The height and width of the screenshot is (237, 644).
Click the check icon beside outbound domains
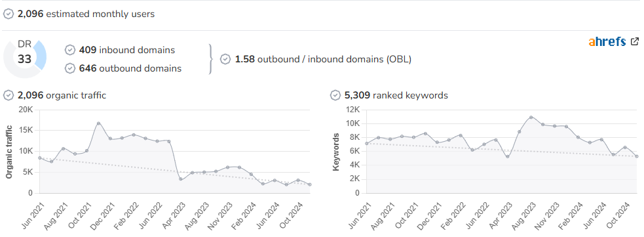point(70,68)
